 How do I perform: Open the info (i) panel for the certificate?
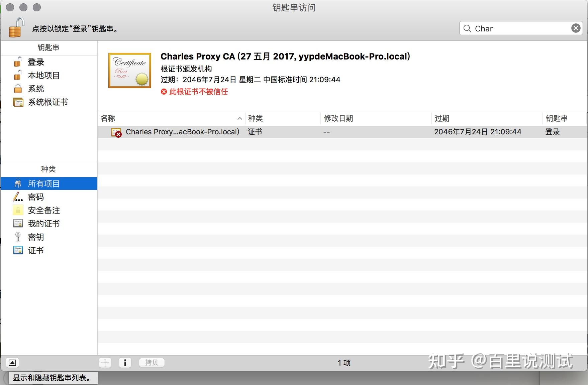pos(125,362)
